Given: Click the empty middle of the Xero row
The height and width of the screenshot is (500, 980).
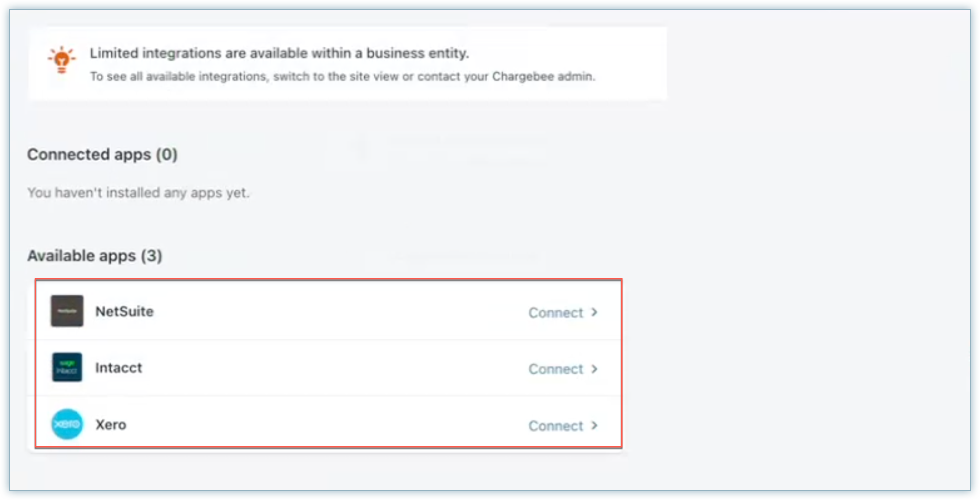Looking at the screenshot, I should pyautogui.click(x=331, y=424).
